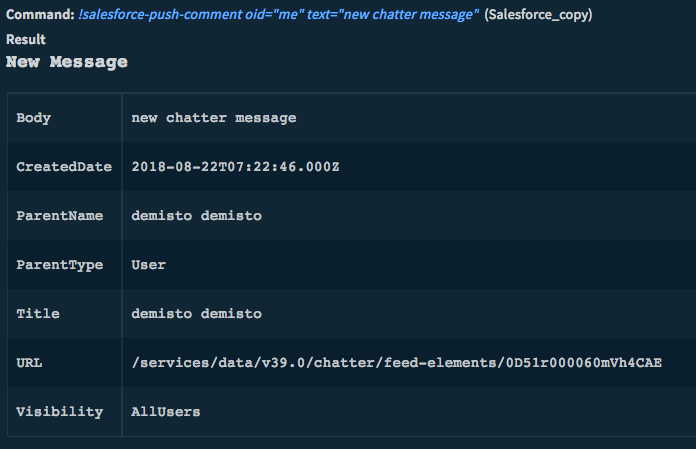Click the Result label
The height and width of the screenshot is (449, 696).
point(26,40)
